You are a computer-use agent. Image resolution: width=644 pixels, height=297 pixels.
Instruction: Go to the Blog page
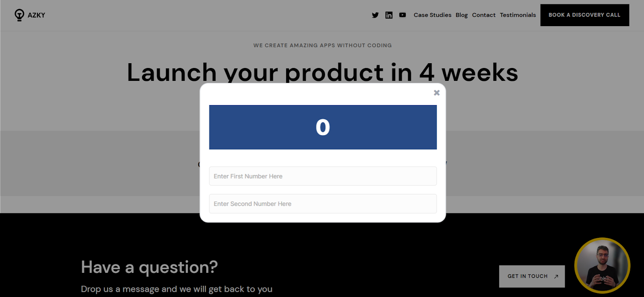(462, 15)
